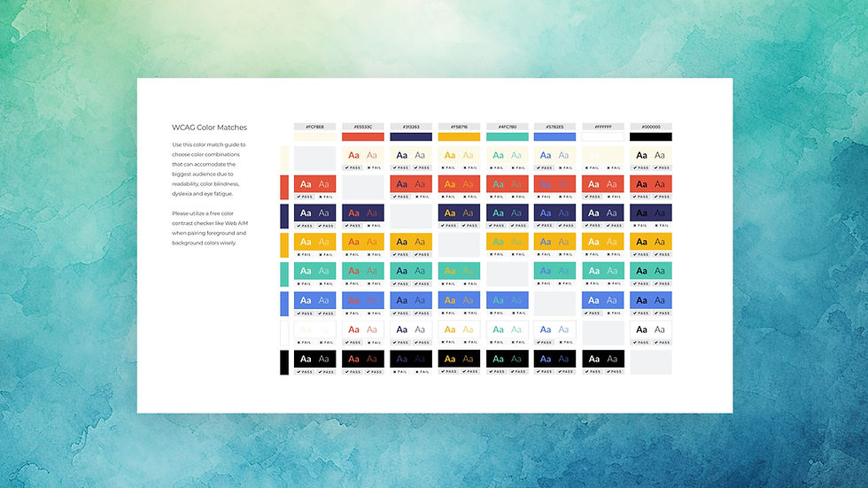Viewport: 868px width, 488px height.
Task: Select the teal color swatch in header row
Action: tap(507, 136)
